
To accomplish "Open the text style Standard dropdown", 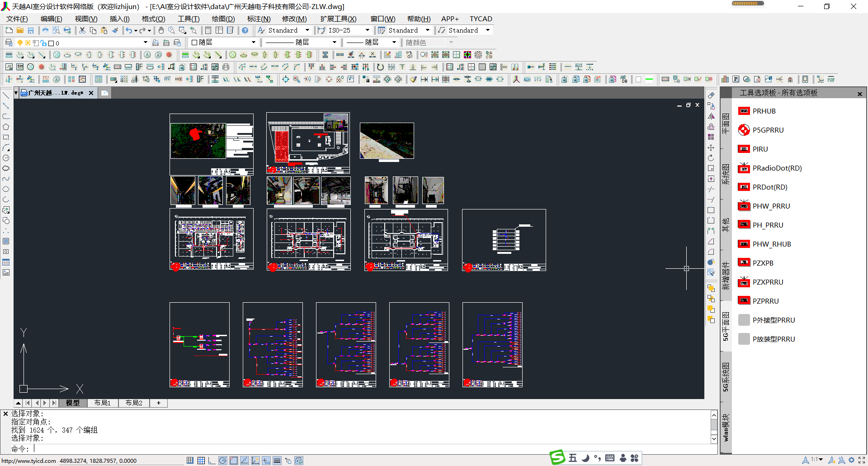I will click(x=307, y=30).
